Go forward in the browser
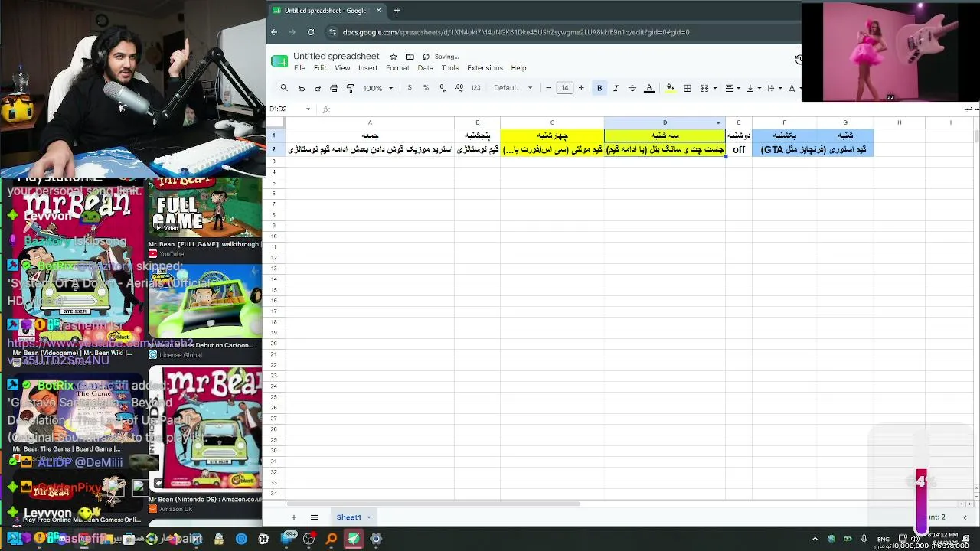The image size is (980, 551). [x=292, y=32]
